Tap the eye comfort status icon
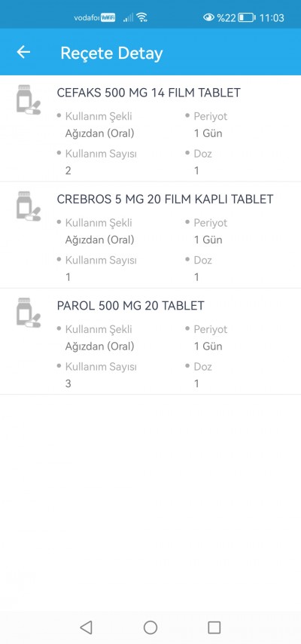The image size is (301, 644). click(208, 17)
